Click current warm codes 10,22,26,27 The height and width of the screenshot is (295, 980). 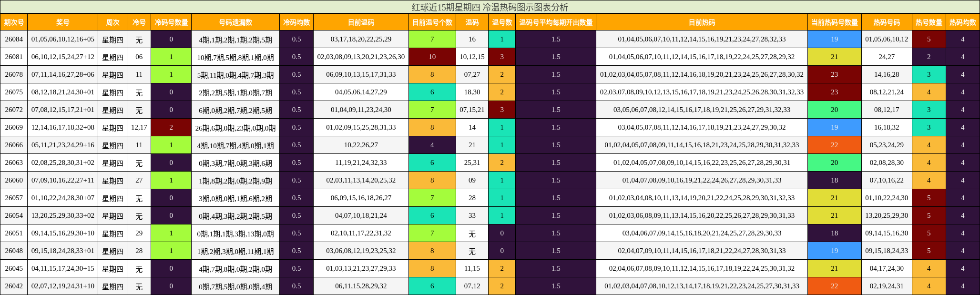[361, 145]
